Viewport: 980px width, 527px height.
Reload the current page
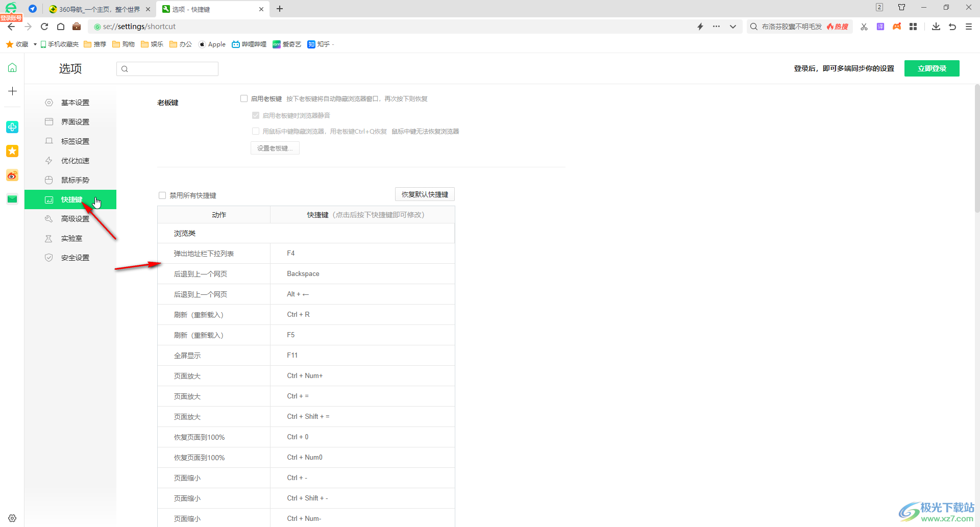[44, 27]
